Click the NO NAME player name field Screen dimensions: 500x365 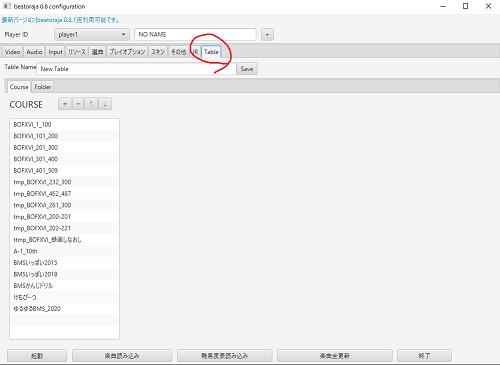195,34
